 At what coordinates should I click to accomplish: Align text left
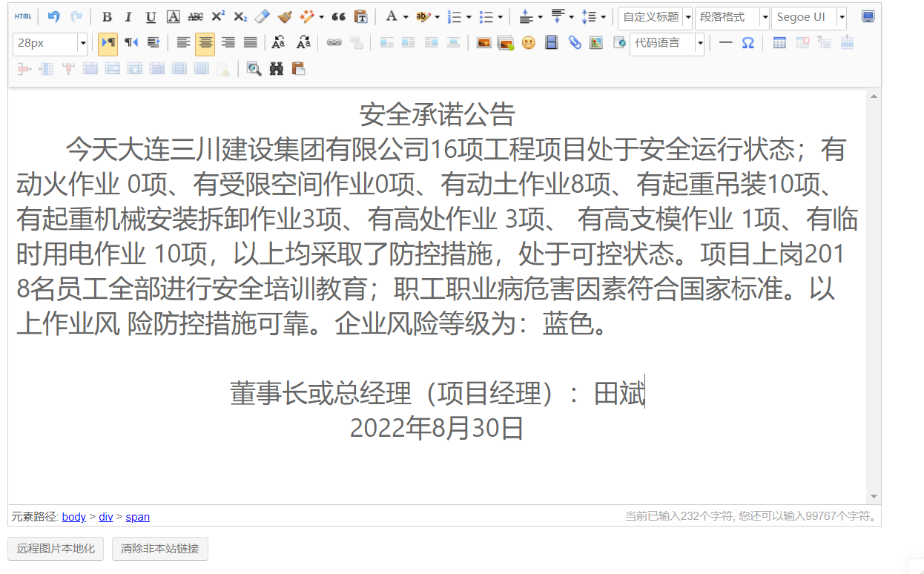183,43
